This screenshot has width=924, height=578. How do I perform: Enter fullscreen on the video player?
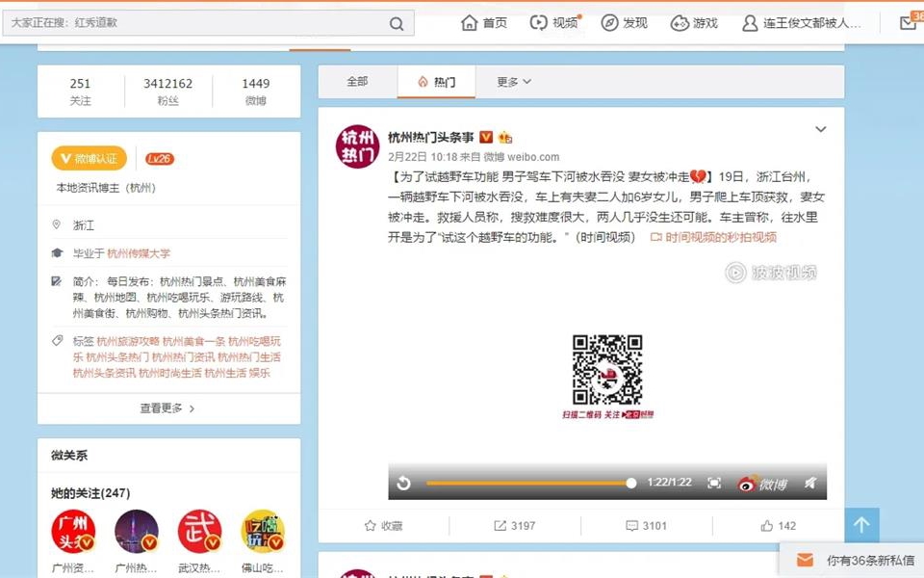[714, 483]
